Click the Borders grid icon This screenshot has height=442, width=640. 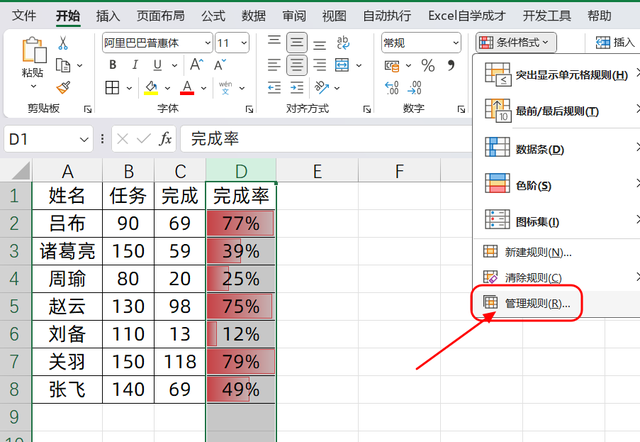pos(112,87)
